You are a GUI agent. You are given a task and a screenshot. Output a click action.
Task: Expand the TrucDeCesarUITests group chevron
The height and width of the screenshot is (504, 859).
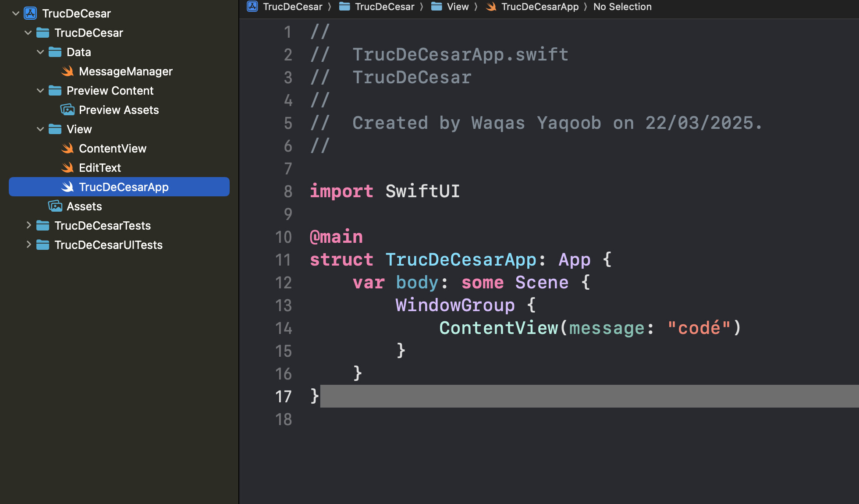28,245
